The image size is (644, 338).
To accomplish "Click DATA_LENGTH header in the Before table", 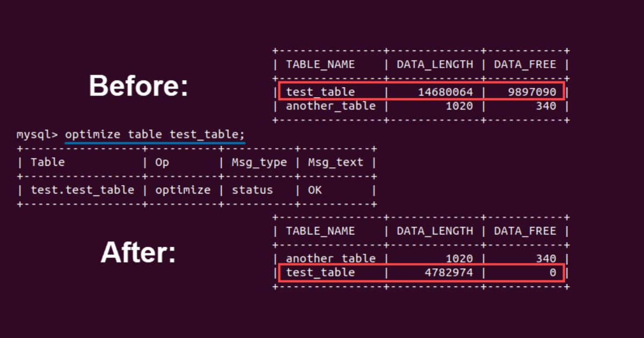I will [435, 64].
